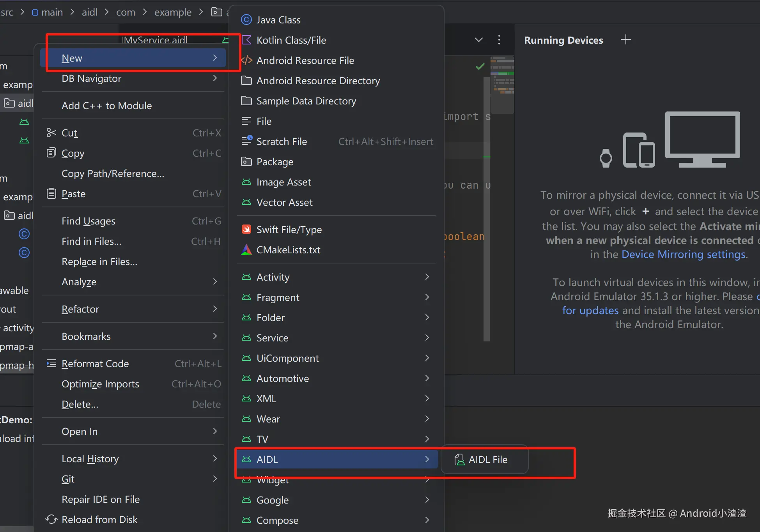
Task: Open the Device Mirroring settings link
Action: 683,255
